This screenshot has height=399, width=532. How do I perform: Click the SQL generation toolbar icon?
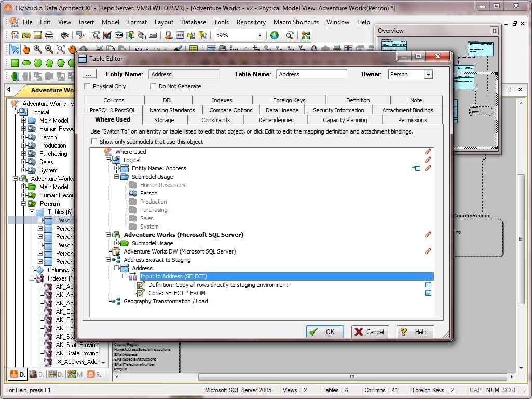(x=180, y=35)
